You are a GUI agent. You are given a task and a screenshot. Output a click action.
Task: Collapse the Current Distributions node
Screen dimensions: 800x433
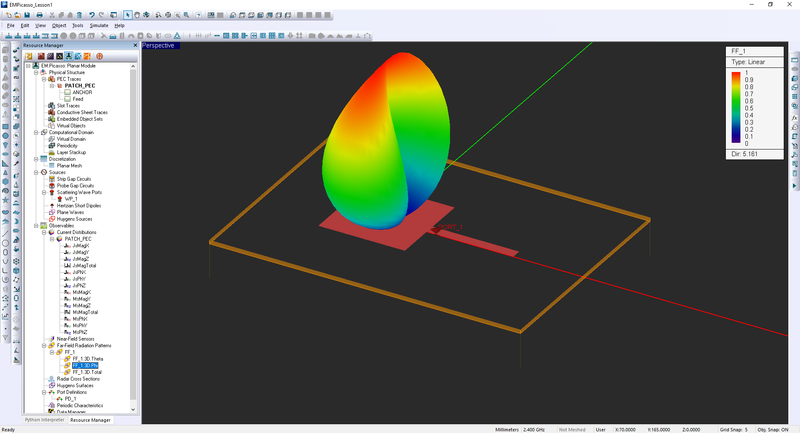pos(43,233)
